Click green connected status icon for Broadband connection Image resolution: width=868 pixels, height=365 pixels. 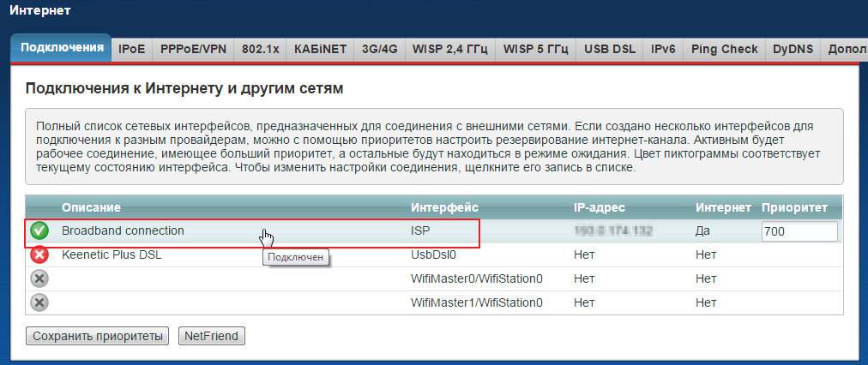click(x=39, y=231)
